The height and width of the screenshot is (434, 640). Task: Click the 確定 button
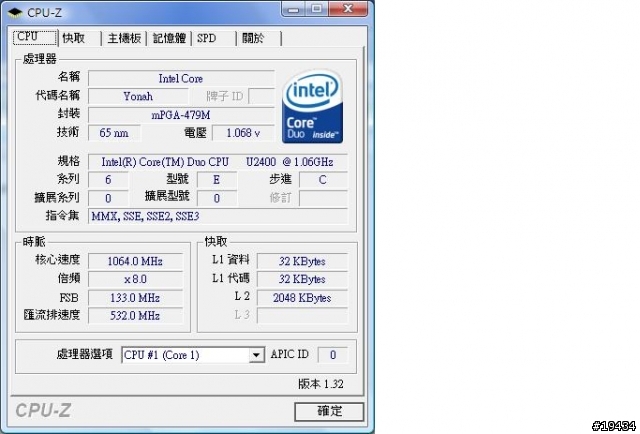(329, 412)
